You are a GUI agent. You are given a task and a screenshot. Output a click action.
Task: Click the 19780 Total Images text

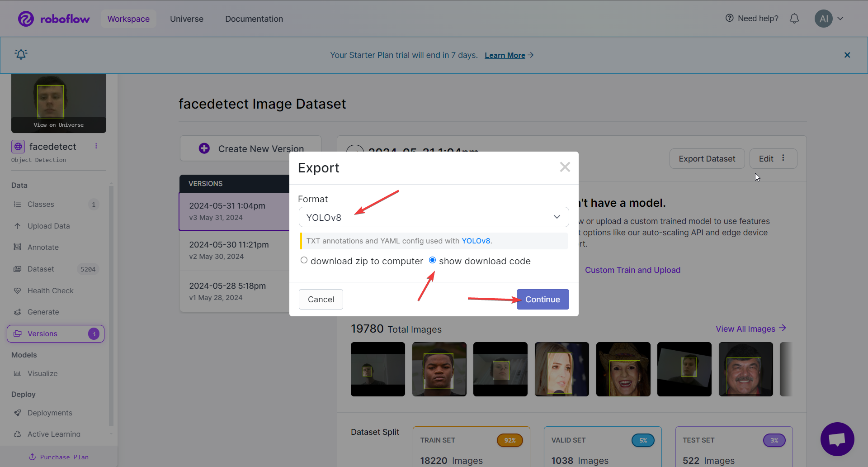coord(396,329)
